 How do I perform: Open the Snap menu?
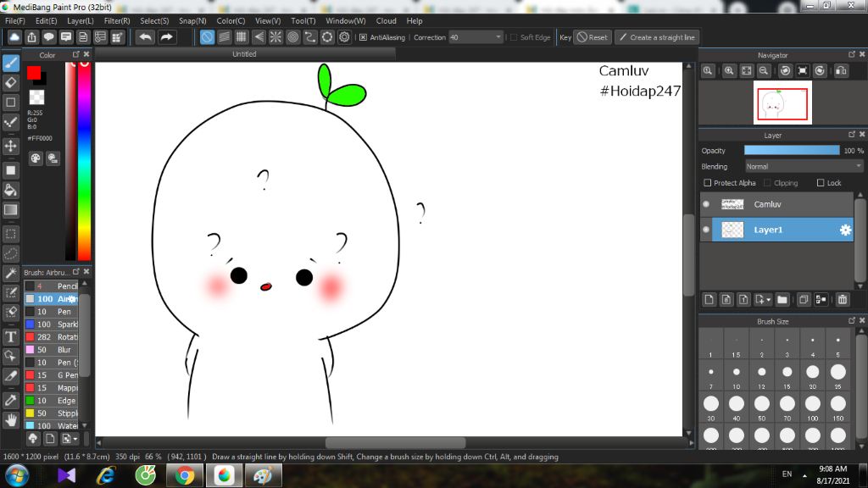click(x=192, y=20)
